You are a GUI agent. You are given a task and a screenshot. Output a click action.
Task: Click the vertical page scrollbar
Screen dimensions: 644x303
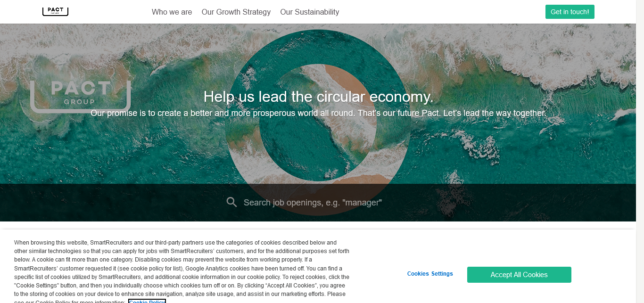pyautogui.click(x=640, y=151)
